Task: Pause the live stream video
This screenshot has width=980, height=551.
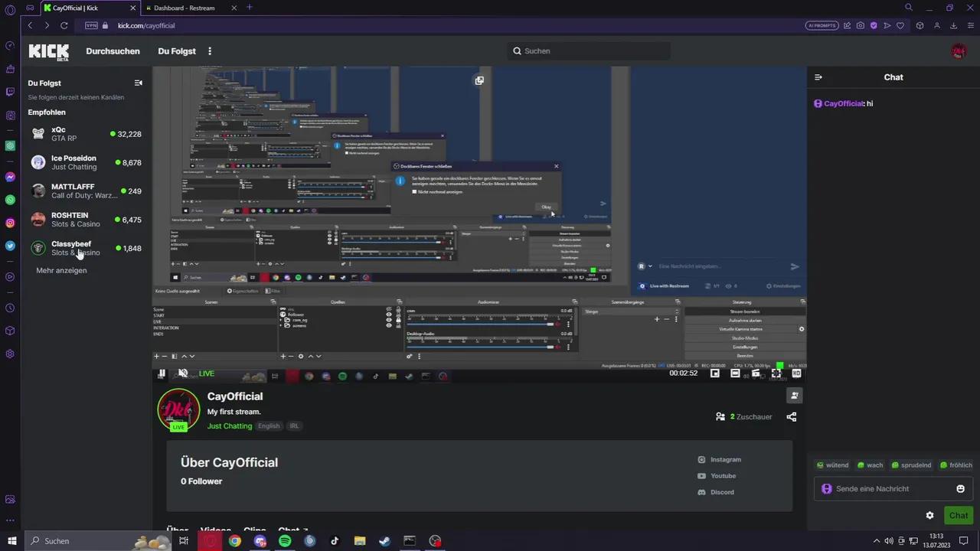Action: pyautogui.click(x=162, y=373)
